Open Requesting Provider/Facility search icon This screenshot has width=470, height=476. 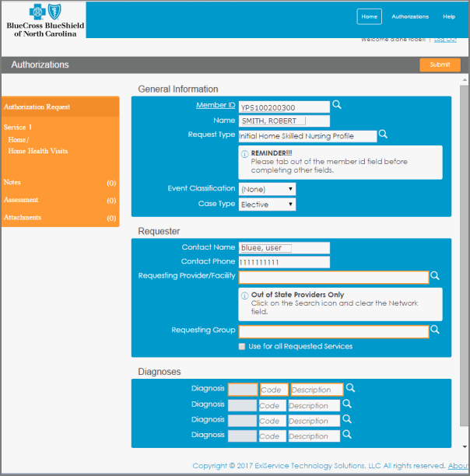(x=435, y=276)
